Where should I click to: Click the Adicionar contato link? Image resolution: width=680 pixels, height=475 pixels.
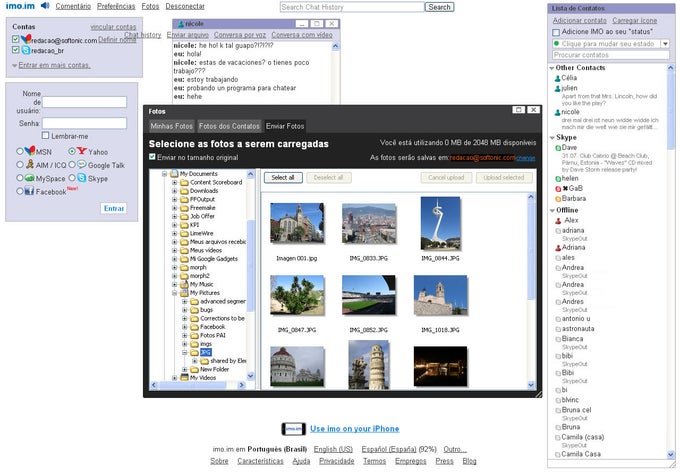click(579, 20)
